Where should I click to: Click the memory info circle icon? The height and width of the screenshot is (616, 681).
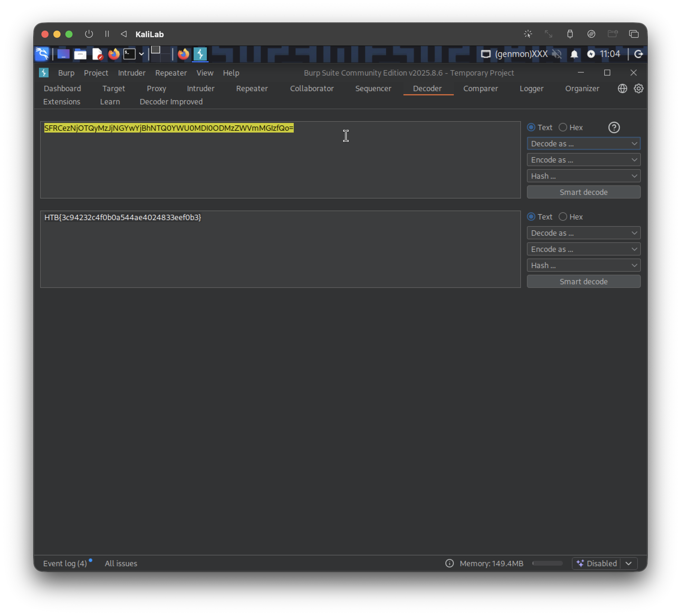[449, 563]
